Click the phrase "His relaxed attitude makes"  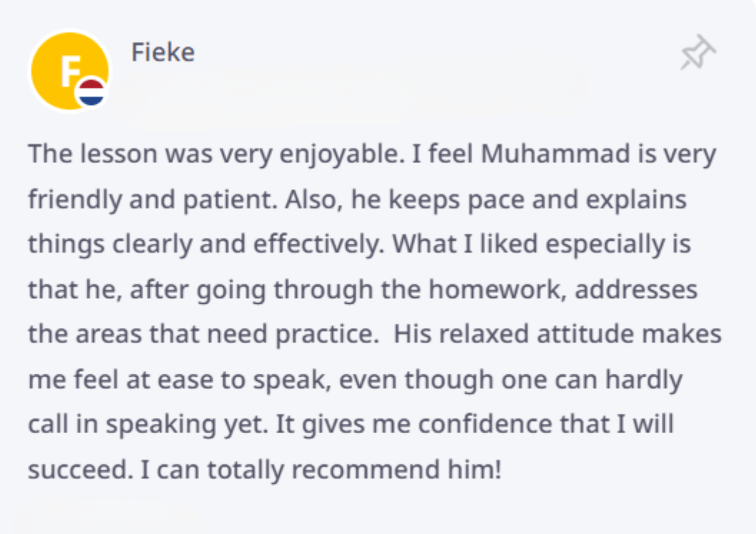coord(557,334)
